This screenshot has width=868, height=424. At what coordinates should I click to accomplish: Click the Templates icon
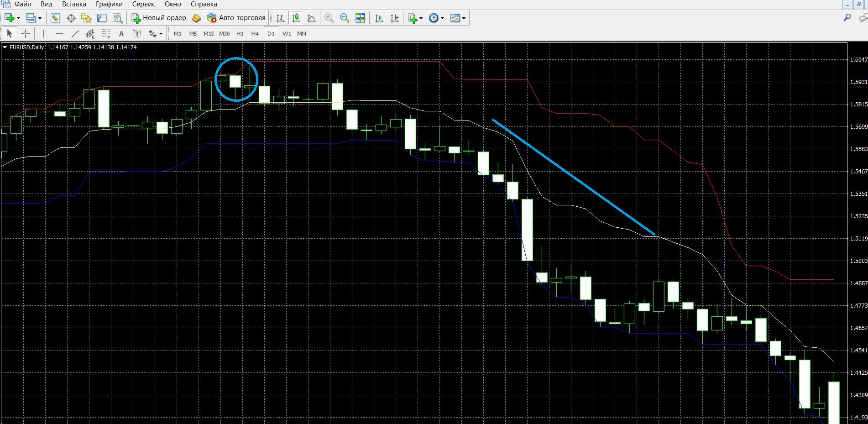click(455, 18)
